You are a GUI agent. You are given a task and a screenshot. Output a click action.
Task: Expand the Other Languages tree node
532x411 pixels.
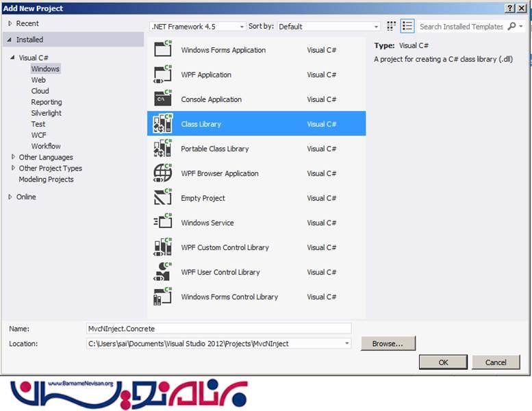coord(13,157)
